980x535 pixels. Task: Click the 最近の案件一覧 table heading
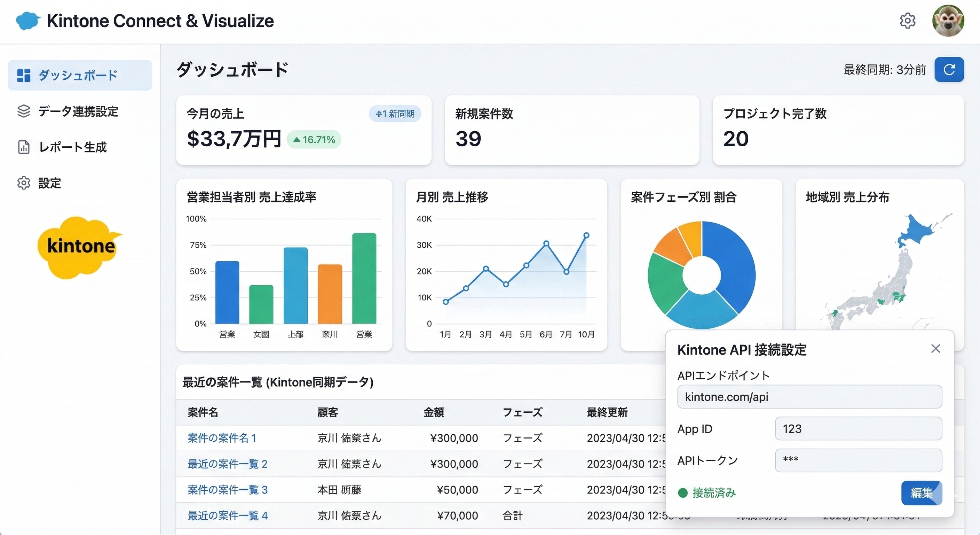pos(278,382)
